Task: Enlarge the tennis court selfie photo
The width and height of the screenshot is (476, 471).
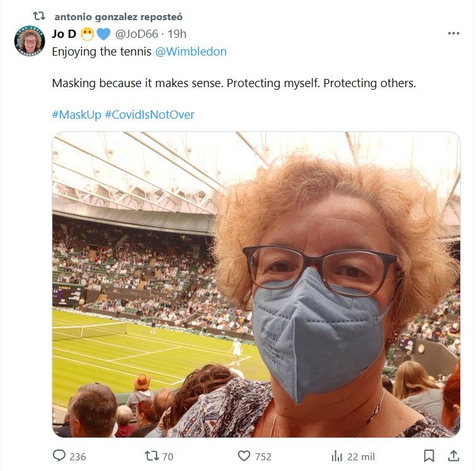Action: [256, 284]
